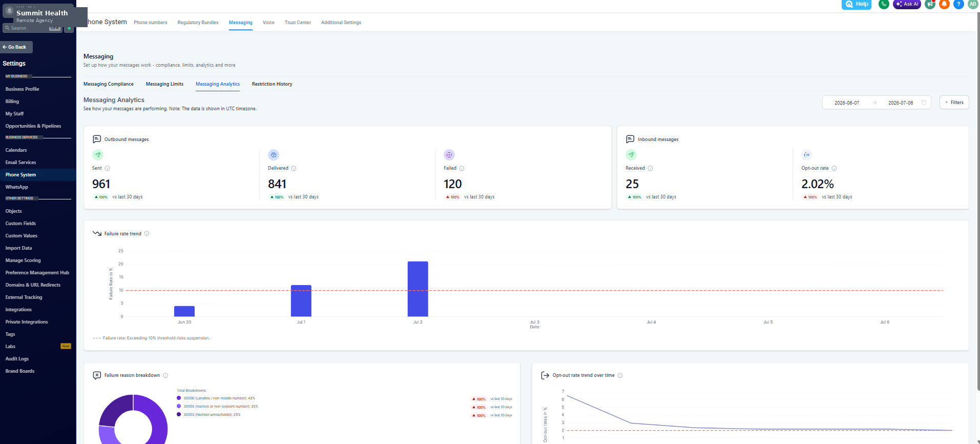The width and height of the screenshot is (980, 444).
Task: Click the blue Help button
Action: 857,4
